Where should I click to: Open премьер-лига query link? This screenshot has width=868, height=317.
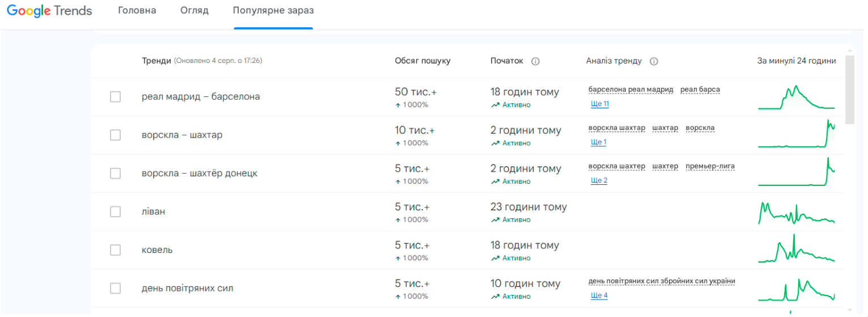click(710, 166)
